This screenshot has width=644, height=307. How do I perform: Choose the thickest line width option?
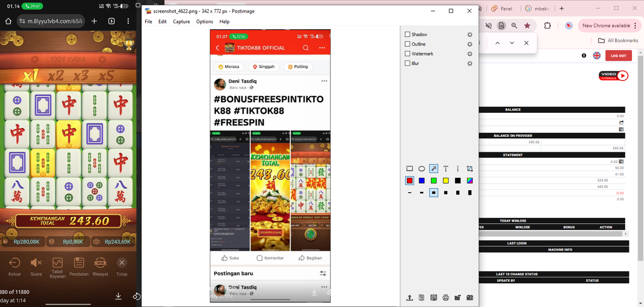coord(470,193)
